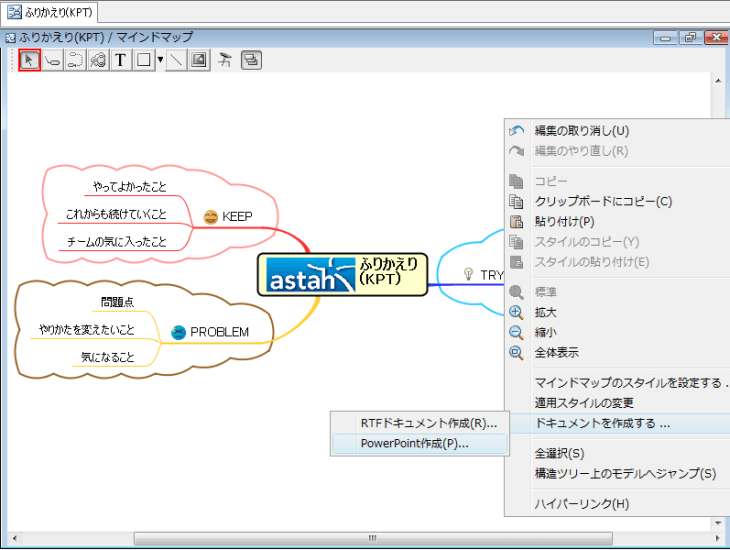This screenshot has width=730, height=550.
Task: Choose スタイルの貼り付け(E) entry
Action: [x=592, y=262]
